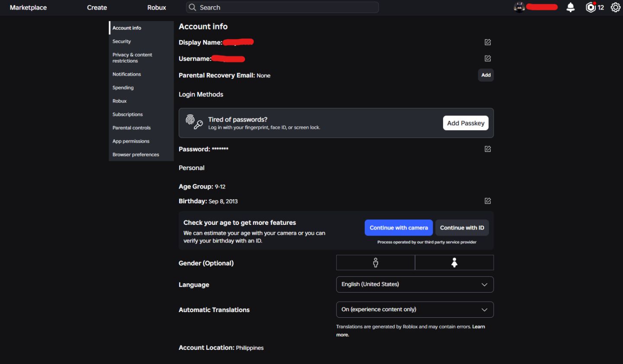
Task: Edit the Display Name with pencil icon
Action: pos(488,42)
